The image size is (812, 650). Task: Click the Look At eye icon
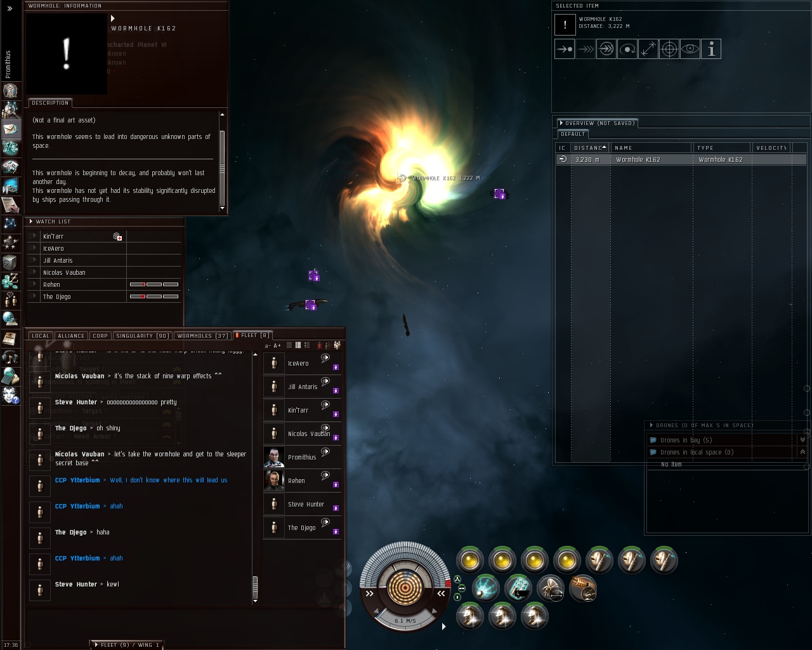(x=690, y=49)
